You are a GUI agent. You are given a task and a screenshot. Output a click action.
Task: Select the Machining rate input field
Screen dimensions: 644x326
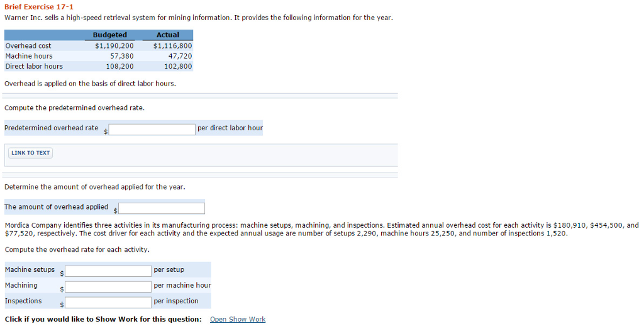[x=108, y=286]
